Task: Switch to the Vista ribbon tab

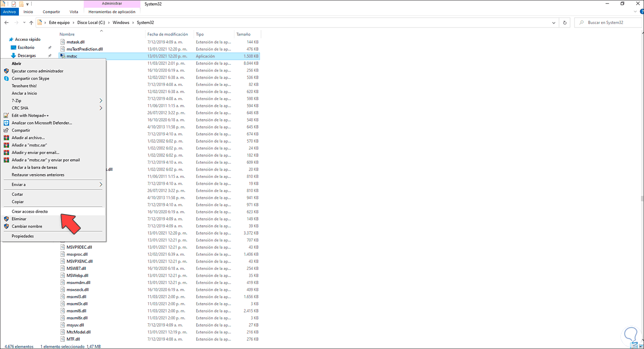Action: [73, 12]
